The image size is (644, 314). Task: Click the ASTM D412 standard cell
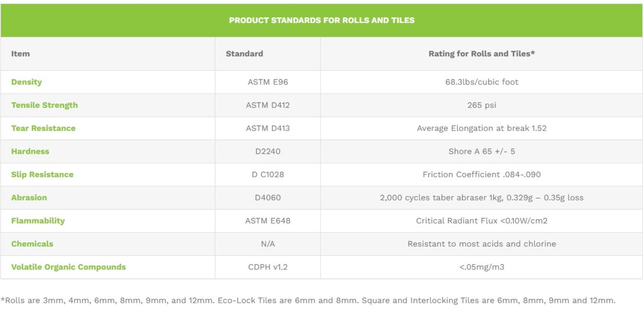(268, 105)
